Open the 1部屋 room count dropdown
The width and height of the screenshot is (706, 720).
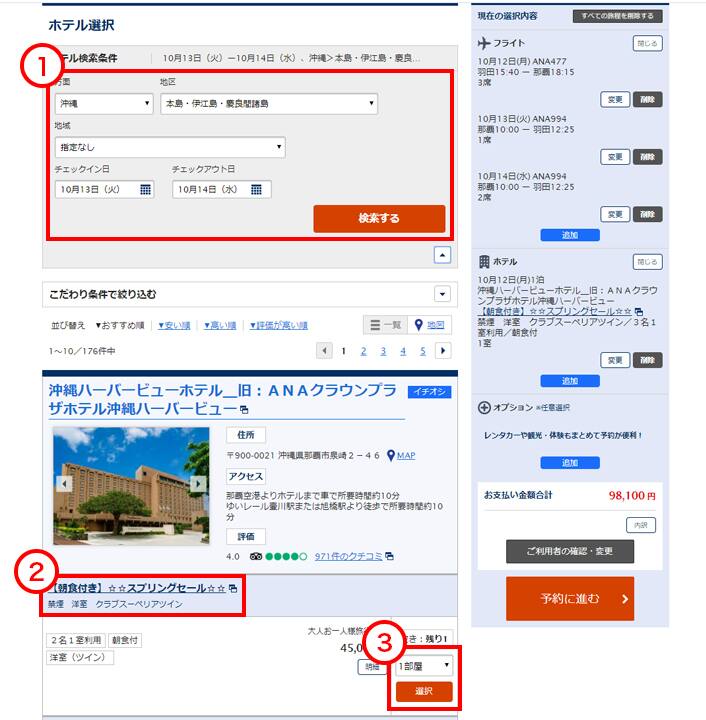pos(424,666)
